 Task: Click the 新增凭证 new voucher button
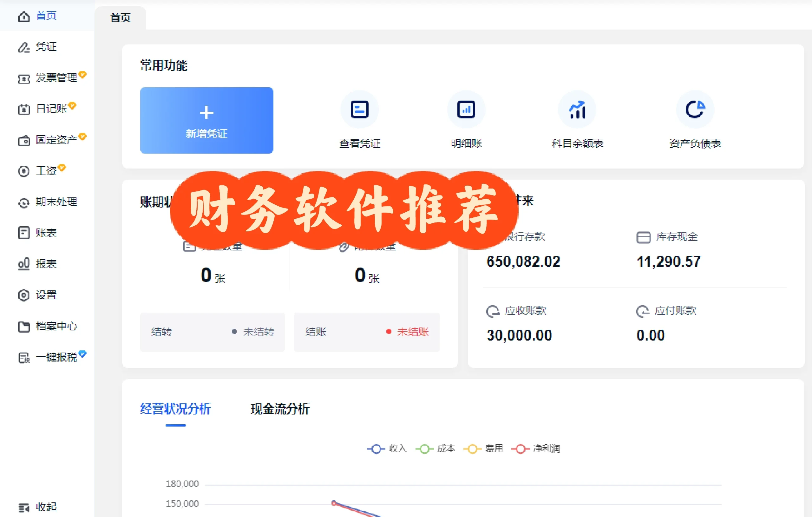(x=206, y=121)
